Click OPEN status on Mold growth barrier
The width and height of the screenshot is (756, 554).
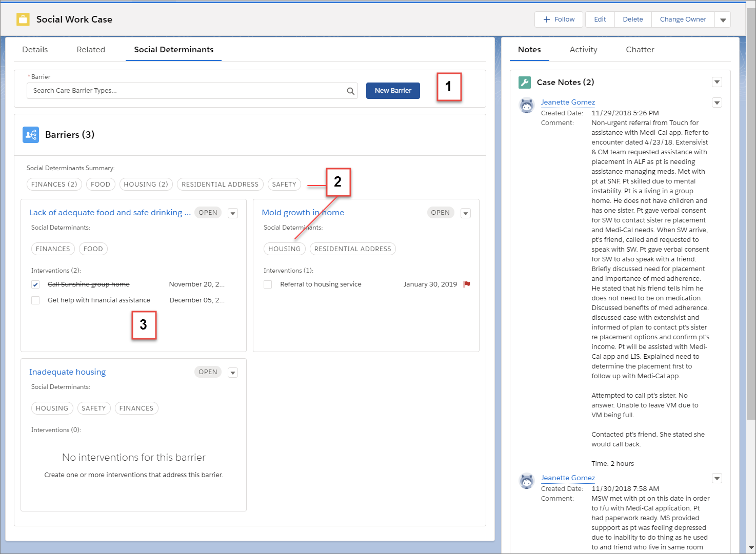pyautogui.click(x=441, y=213)
